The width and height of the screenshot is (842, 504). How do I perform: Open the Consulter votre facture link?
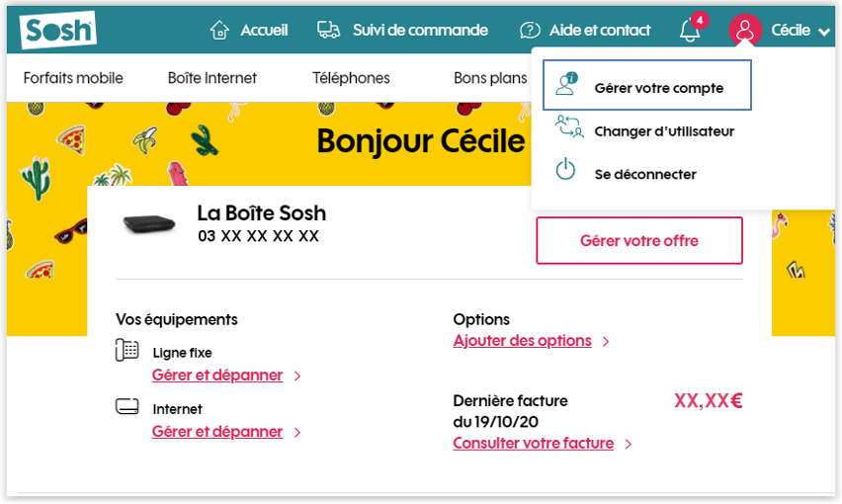[533, 444]
